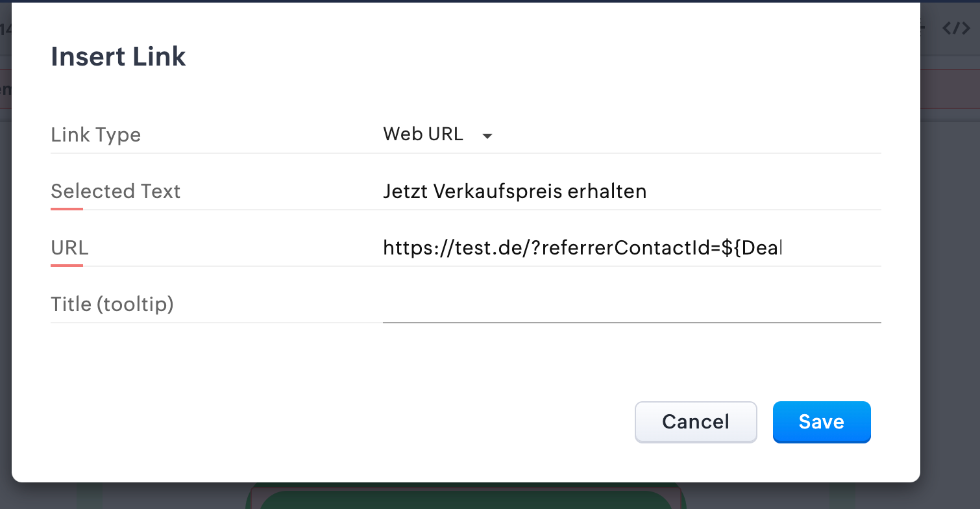
Task: Click the Title (tooltip) label
Action: pos(112,304)
